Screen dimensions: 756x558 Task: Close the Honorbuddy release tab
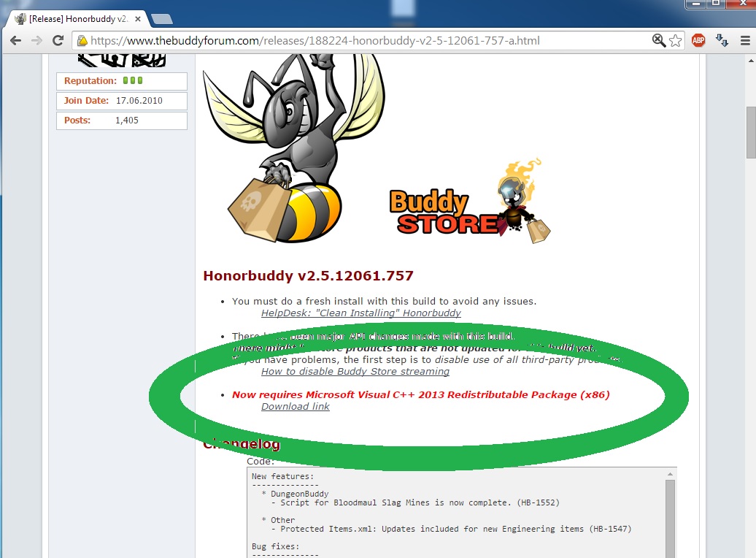click(x=138, y=19)
